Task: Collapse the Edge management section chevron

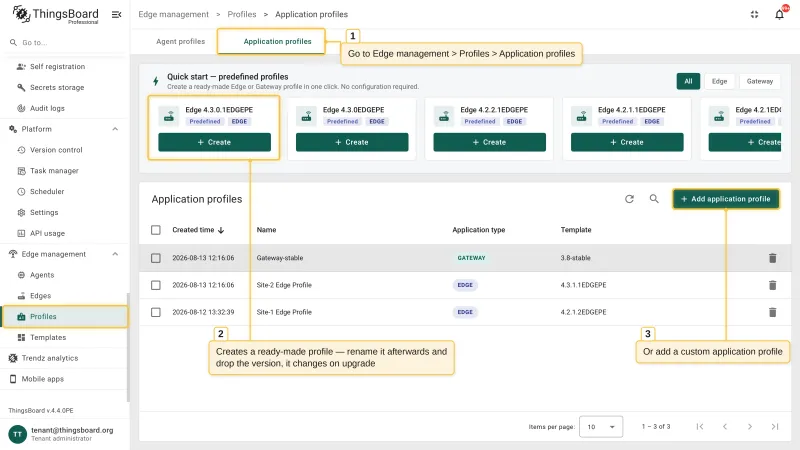Action: [115, 254]
